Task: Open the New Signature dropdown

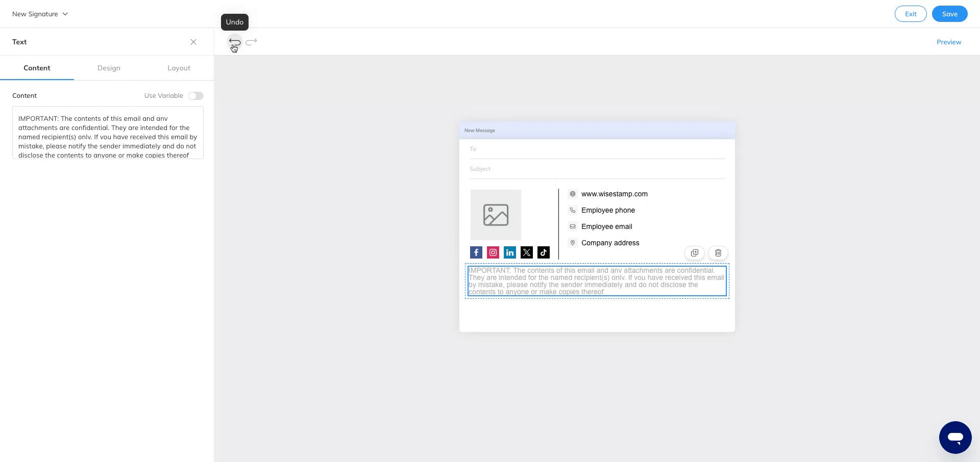Action: (x=36, y=14)
